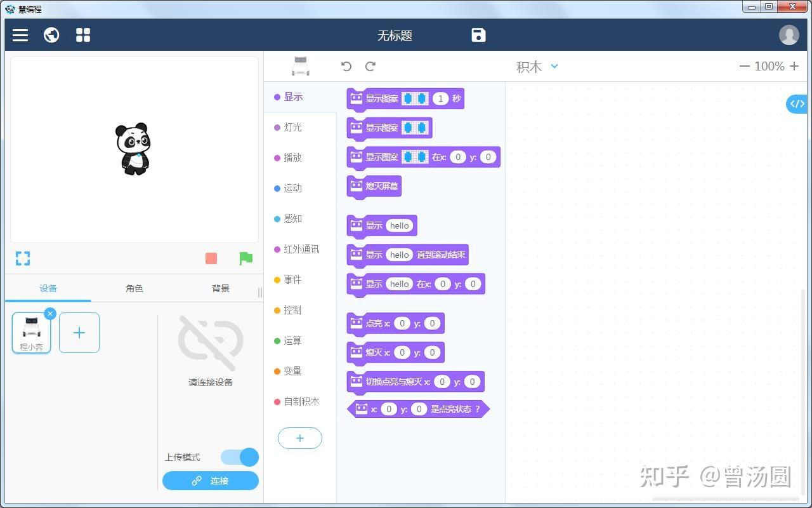812x508 pixels.
Task: Save the untitled project
Action: [x=478, y=35]
